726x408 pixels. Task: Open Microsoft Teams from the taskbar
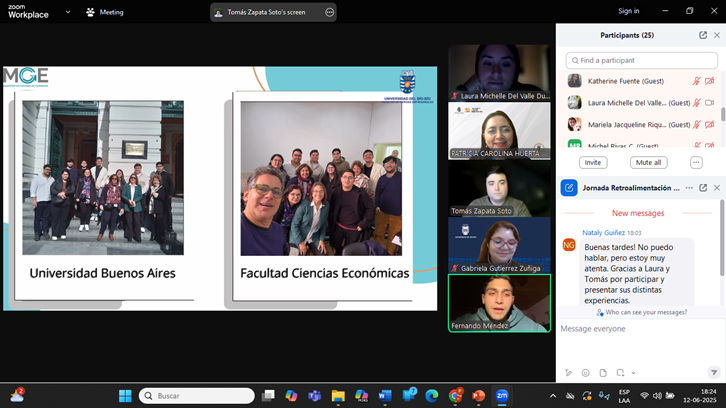[x=315, y=396]
